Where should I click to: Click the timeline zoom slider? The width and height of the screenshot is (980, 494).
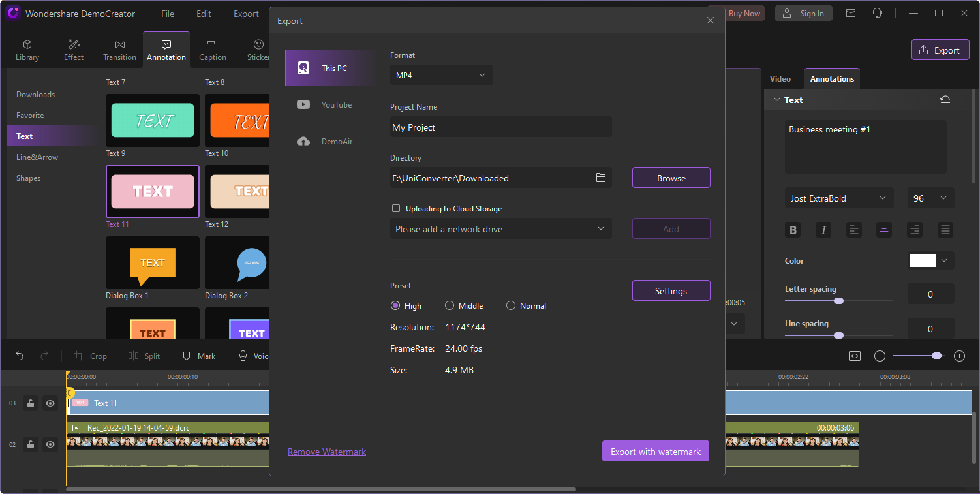(919, 356)
